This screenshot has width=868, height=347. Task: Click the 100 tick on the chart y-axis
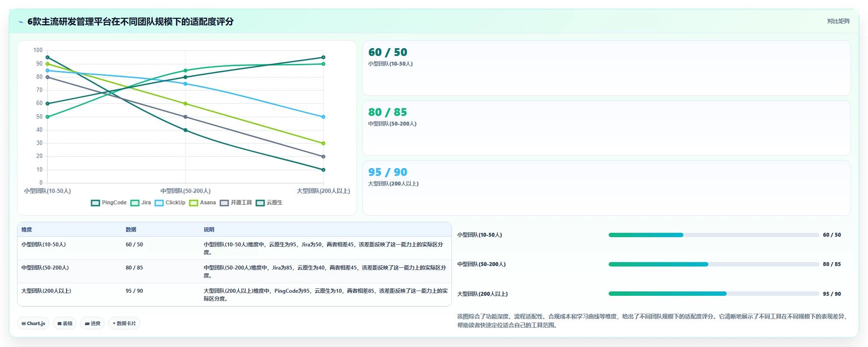[x=38, y=50]
